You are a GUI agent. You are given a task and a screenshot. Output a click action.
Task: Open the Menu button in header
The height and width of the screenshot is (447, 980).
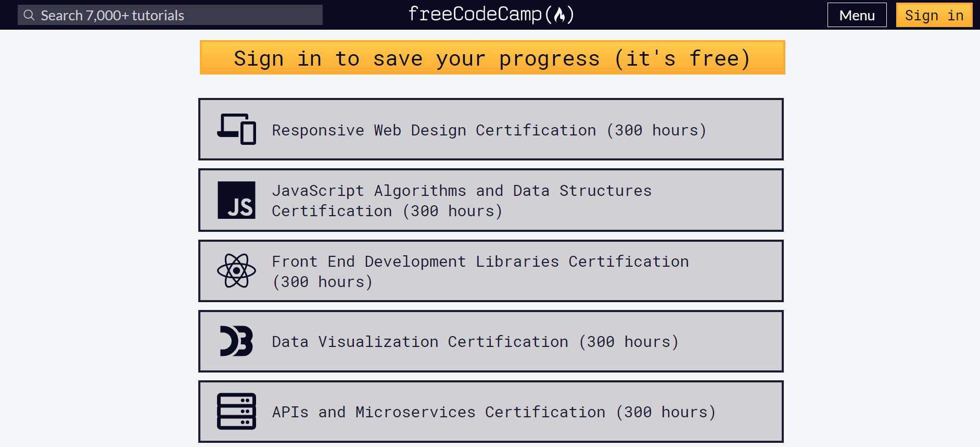point(857,15)
